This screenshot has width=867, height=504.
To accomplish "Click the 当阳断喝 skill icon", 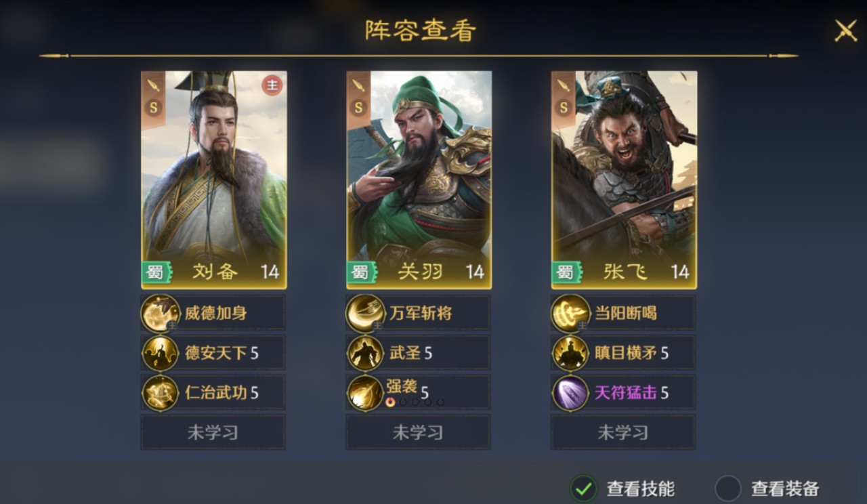I will (570, 313).
